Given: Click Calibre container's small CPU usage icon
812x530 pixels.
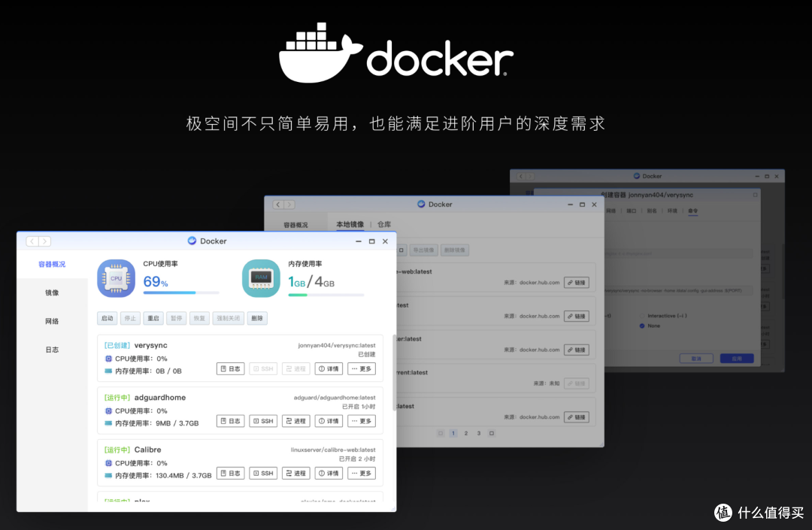Looking at the screenshot, I should click(108, 463).
